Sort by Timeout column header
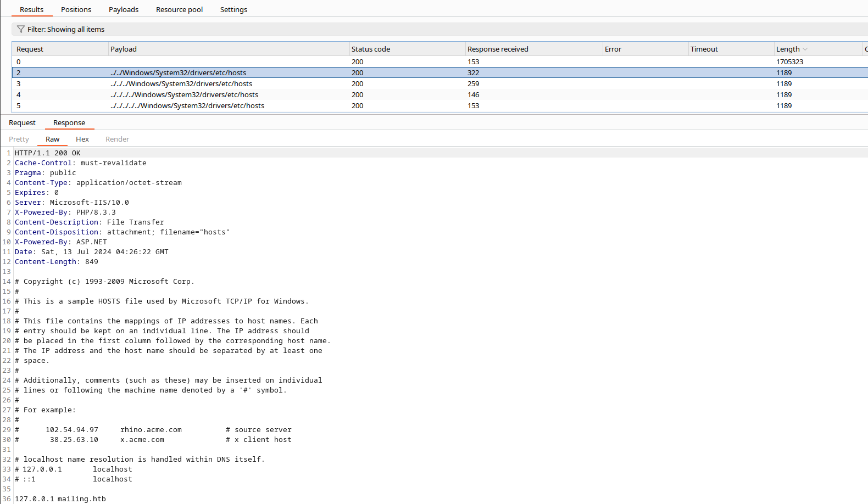 (731, 49)
